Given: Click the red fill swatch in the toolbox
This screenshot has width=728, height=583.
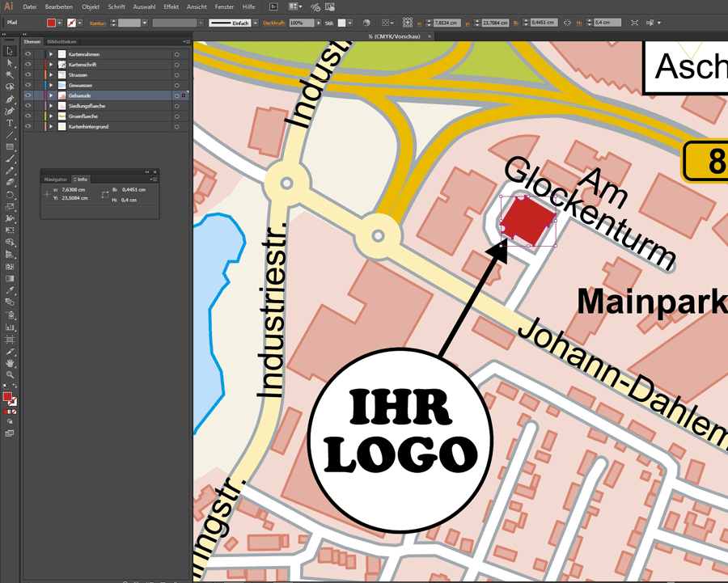Looking at the screenshot, I should coord(7,397).
